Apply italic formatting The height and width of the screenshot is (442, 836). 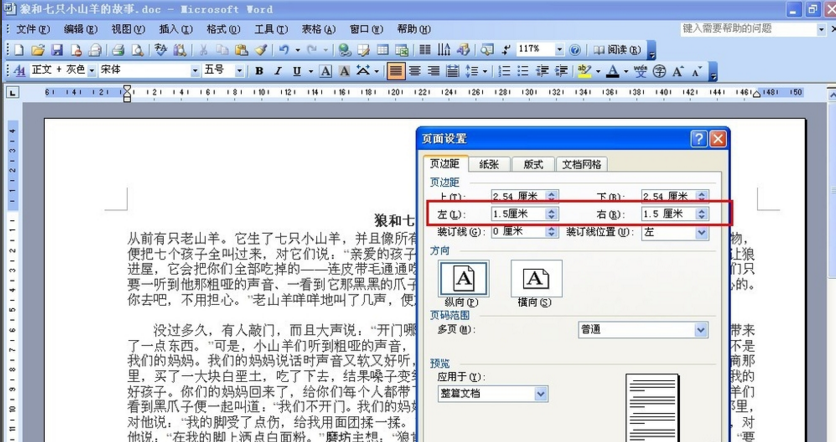278,70
